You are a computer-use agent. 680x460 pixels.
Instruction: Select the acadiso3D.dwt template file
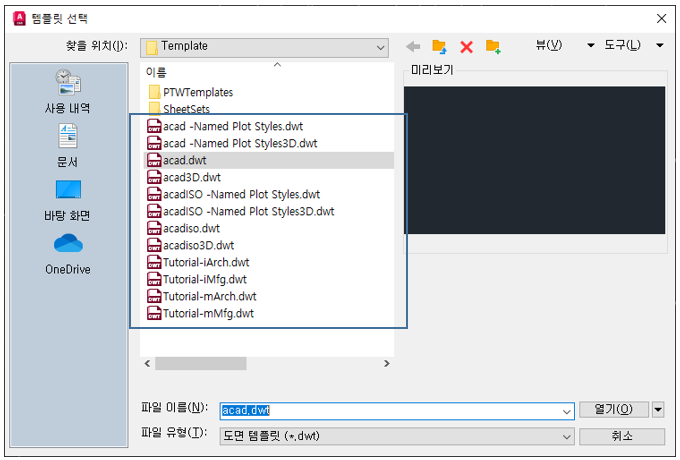click(x=191, y=245)
